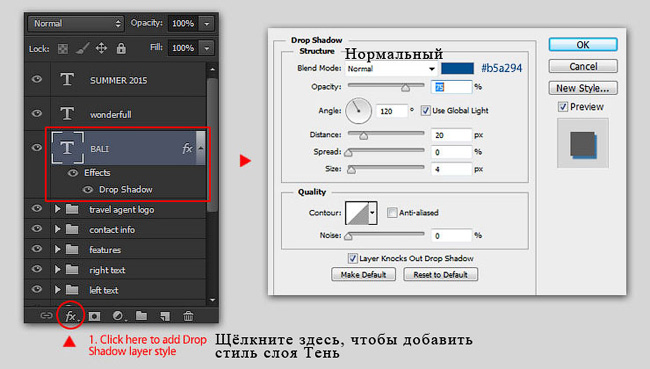Click the Spread slider

(x=386, y=151)
